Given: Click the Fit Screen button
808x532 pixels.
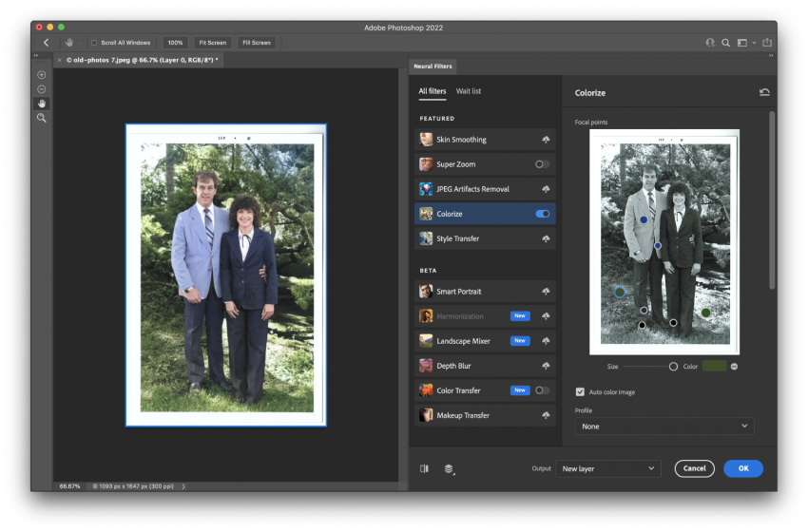Looking at the screenshot, I should pyautogui.click(x=213, y=43).
